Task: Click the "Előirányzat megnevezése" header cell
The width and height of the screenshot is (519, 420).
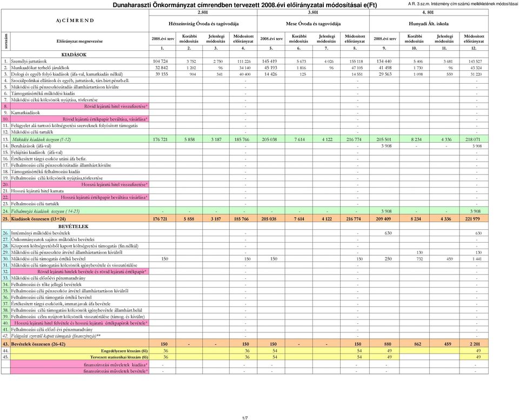Action: (x=79, y=42)
